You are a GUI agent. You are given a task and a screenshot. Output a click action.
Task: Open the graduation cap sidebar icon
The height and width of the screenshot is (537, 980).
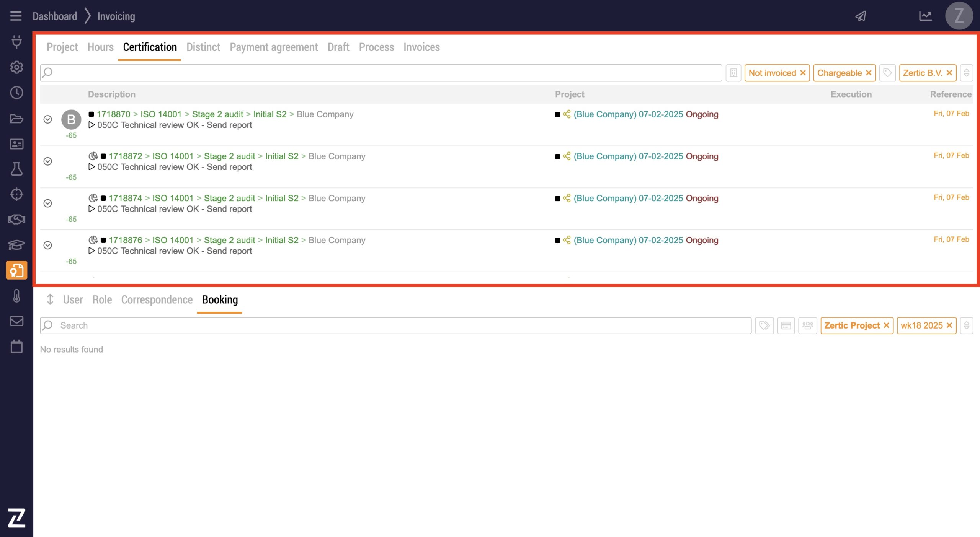(x=16, y=245)
